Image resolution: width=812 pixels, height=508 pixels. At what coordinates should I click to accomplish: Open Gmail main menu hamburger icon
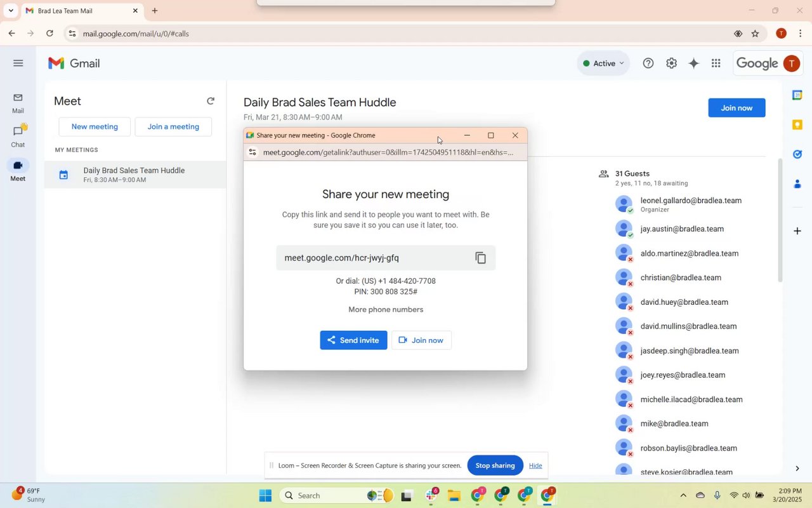18,63
